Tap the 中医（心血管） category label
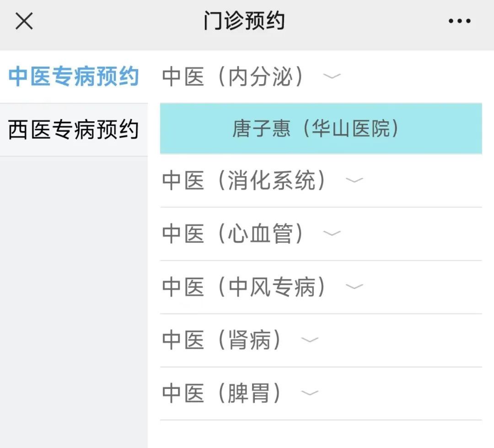 point(233,234)
